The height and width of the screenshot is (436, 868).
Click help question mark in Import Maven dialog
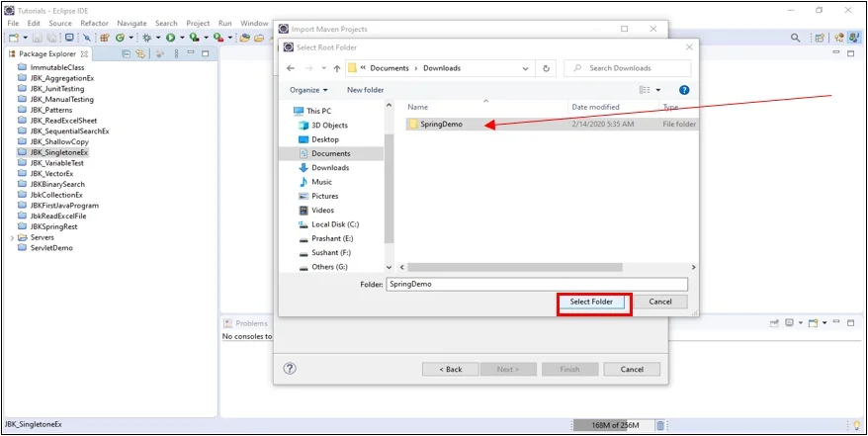pyautogui.click(x=290, y=369)
